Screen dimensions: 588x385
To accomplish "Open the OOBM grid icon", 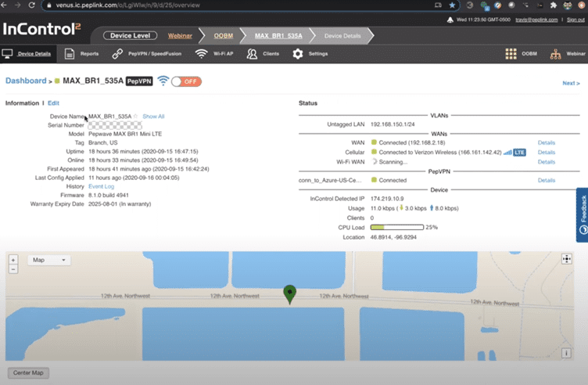I will (x=511, y=54).
